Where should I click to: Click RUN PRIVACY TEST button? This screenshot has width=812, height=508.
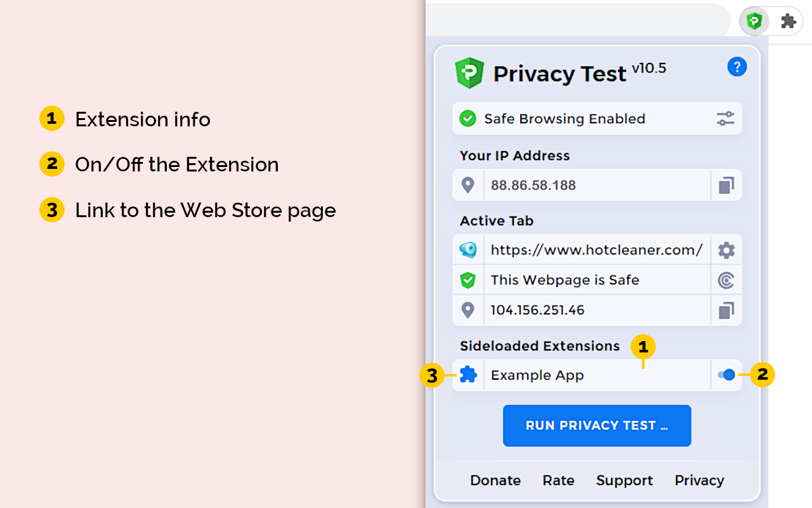click(596, 425)
